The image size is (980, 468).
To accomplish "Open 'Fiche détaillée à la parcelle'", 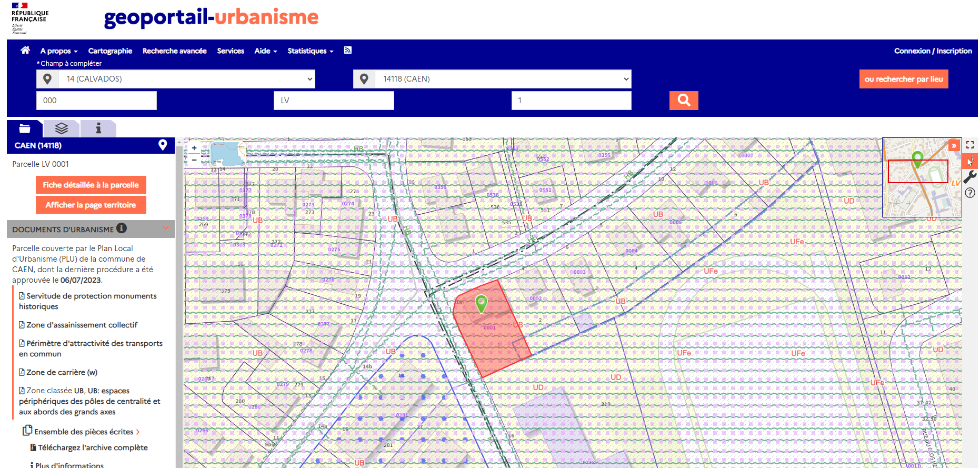I will click(x=91, y=185).
